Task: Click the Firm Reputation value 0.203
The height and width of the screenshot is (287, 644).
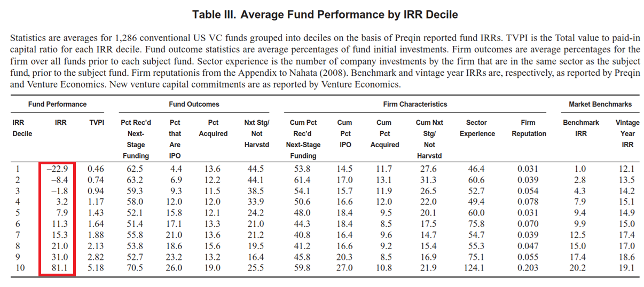Action: 528,268
